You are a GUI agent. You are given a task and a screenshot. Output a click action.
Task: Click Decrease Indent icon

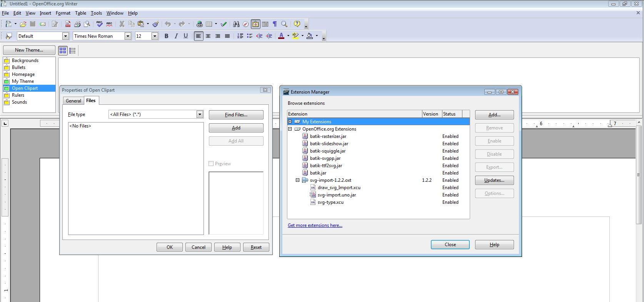click(259, 36)
